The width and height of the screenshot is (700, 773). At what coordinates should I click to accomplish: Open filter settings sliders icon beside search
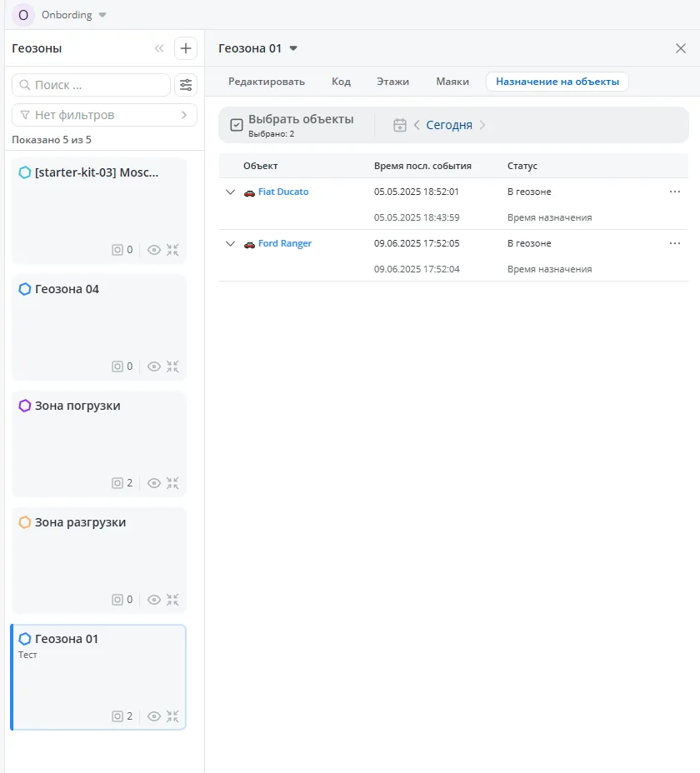pos(185,85)
